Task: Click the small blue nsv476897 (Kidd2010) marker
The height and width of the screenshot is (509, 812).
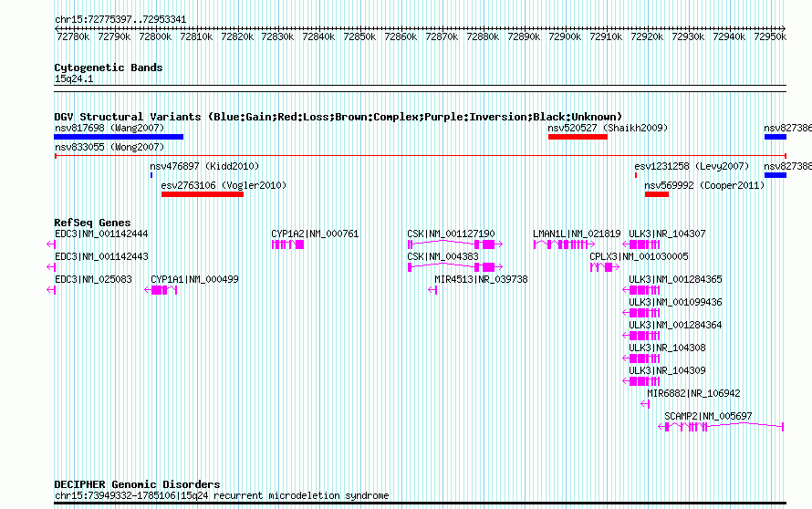Action: [151, 175]
